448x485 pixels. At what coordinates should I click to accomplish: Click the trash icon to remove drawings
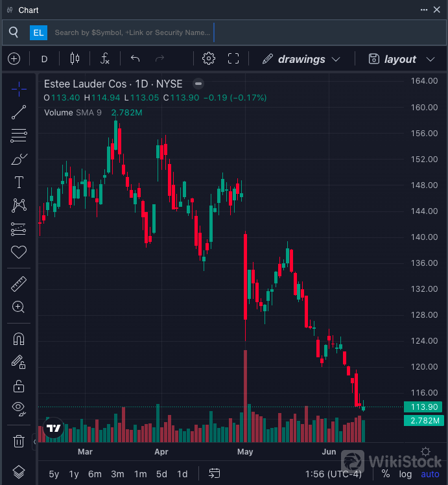(x=19, y=442)
